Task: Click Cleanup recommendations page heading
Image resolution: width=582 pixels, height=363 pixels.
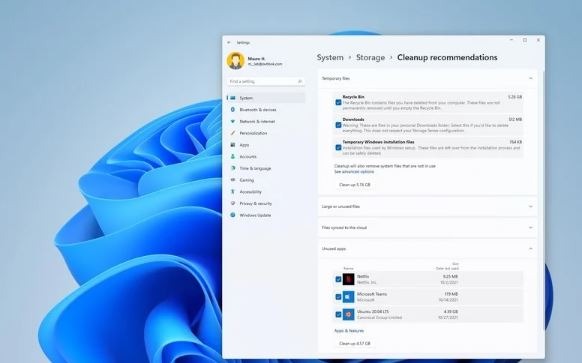Action: [447, 58]
